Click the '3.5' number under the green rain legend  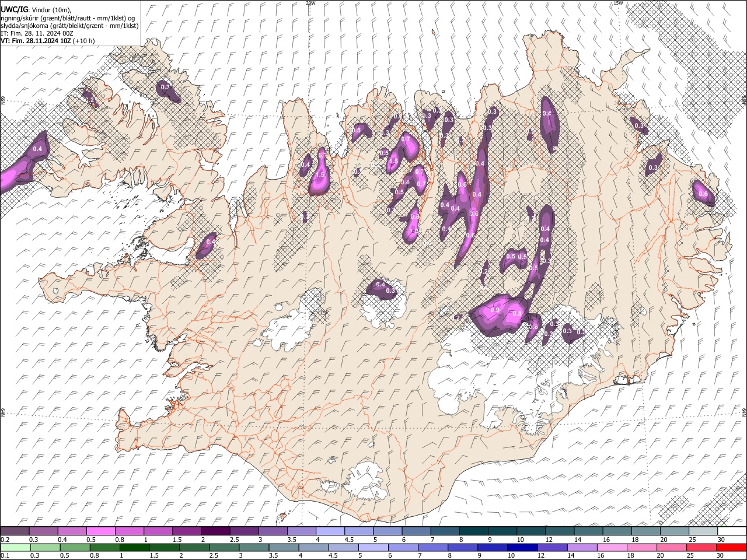click(273, 555)
